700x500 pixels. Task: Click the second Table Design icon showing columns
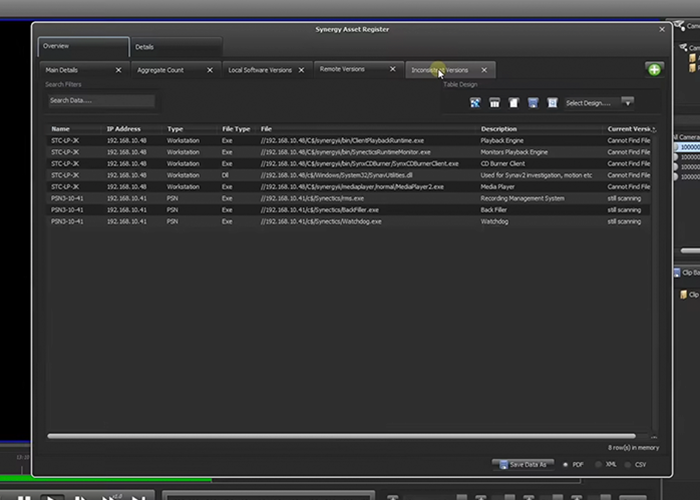(494, 103)
